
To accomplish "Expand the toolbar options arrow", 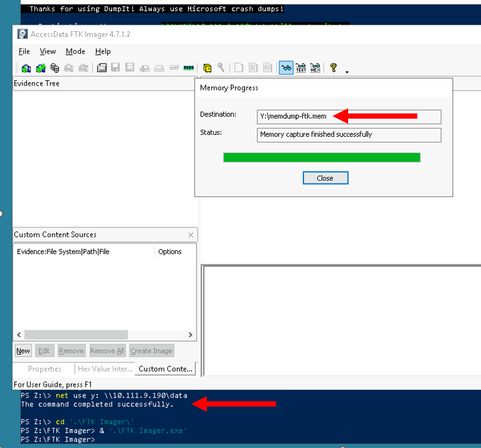I will point(347,71).
